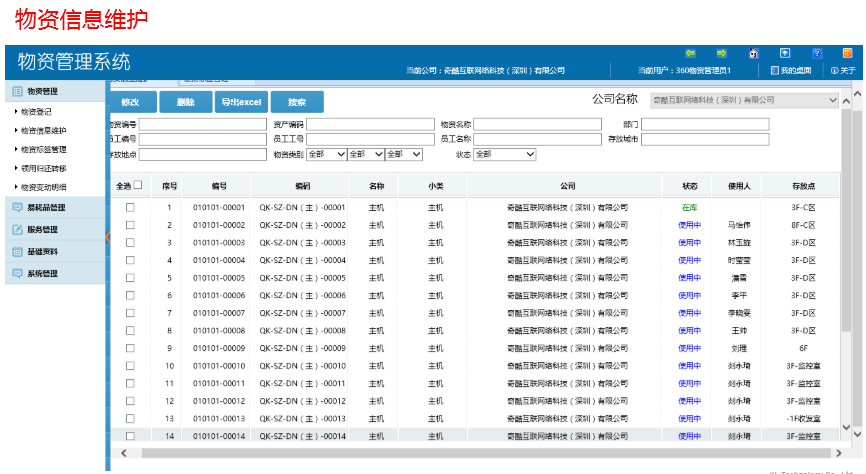
Task: Toggle the 全选 select-all checkbox
Action: click(x=138, y=185)
